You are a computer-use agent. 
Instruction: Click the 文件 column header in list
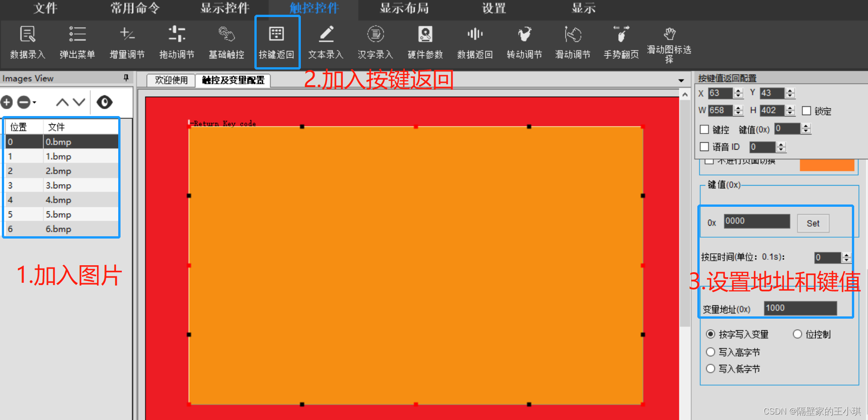point(81,127)
